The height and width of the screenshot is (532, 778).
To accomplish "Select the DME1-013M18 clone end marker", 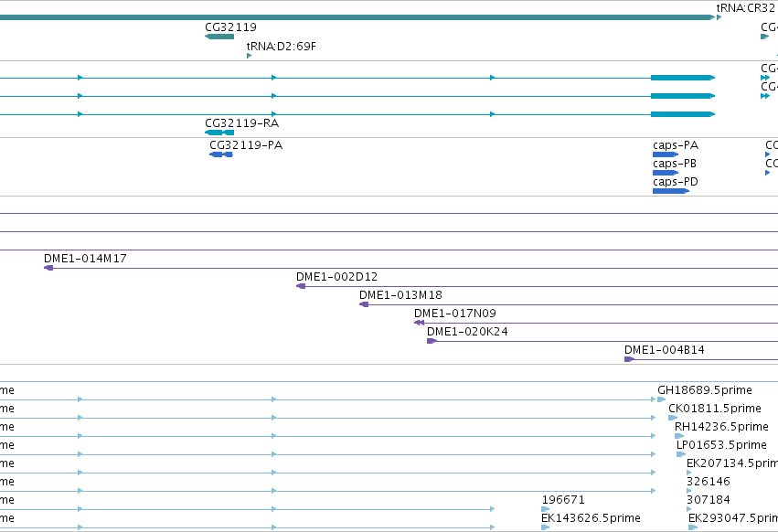I will pyautogui.click(x=364, y=304).
